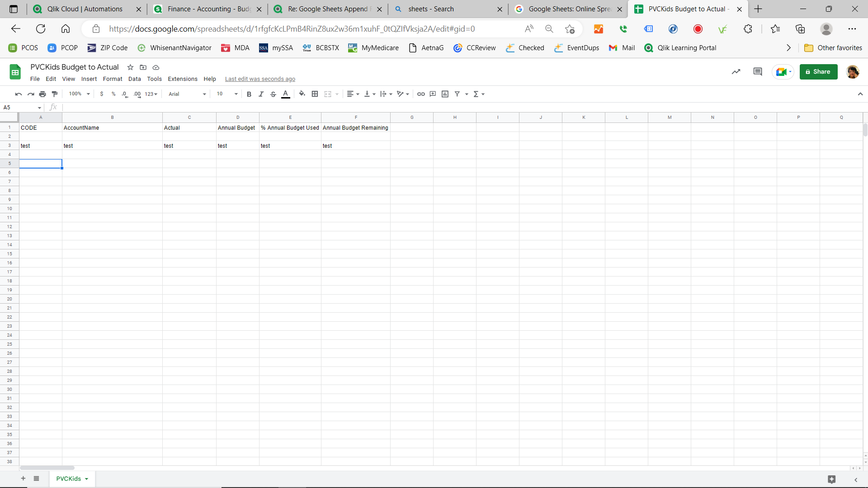Screen dimensions: 868x488
Task: Open more number formats 123 dropdown
Action: (x=151, y=94)
